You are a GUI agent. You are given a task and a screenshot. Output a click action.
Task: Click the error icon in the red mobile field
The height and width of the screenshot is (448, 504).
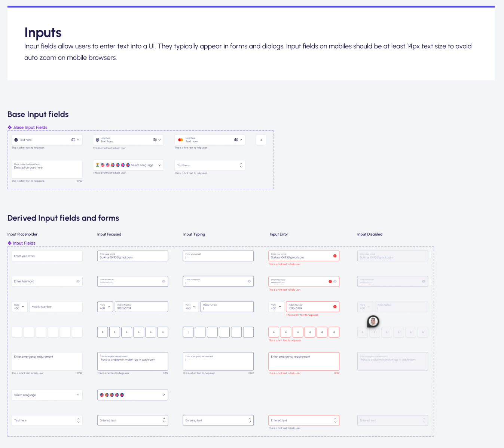335,307
